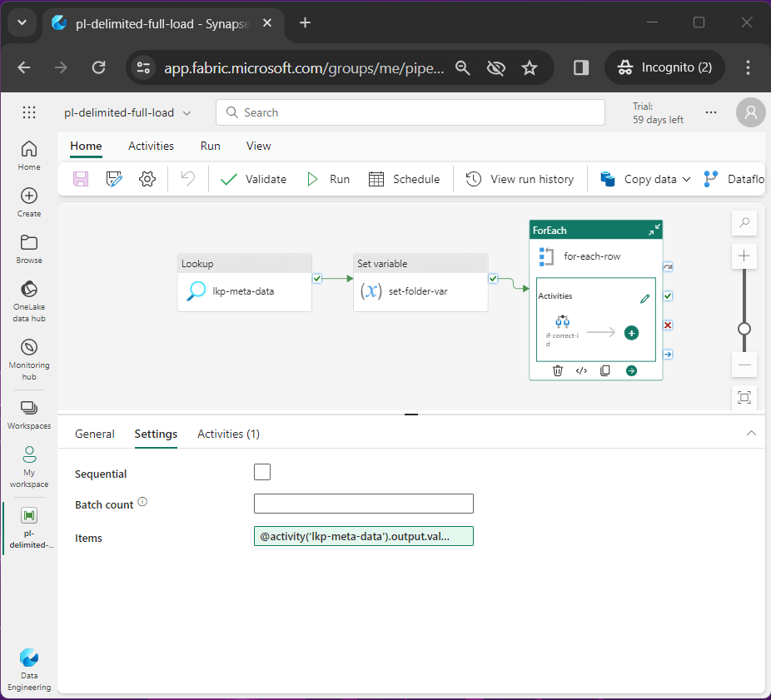
Task: Click the Save as icon in toolbar
Action: (114, 179)
